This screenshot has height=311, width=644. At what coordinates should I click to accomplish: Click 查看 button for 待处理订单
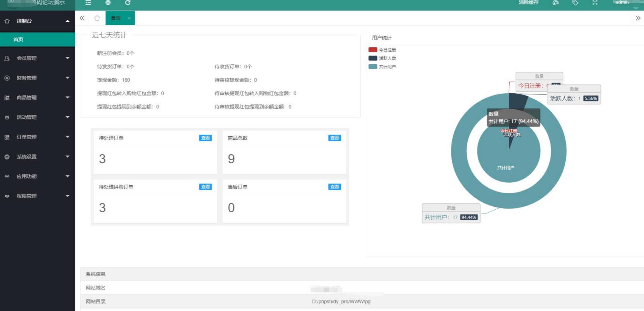point(206,137)
